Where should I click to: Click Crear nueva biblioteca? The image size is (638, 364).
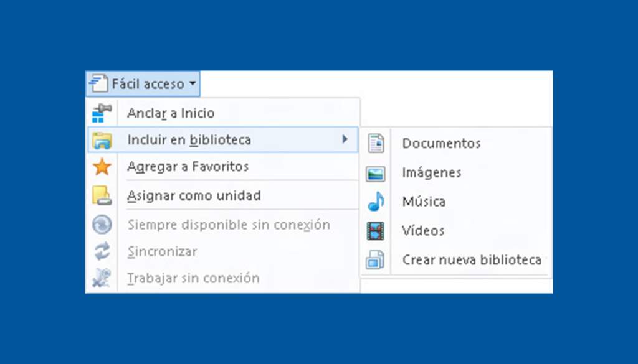472,259
